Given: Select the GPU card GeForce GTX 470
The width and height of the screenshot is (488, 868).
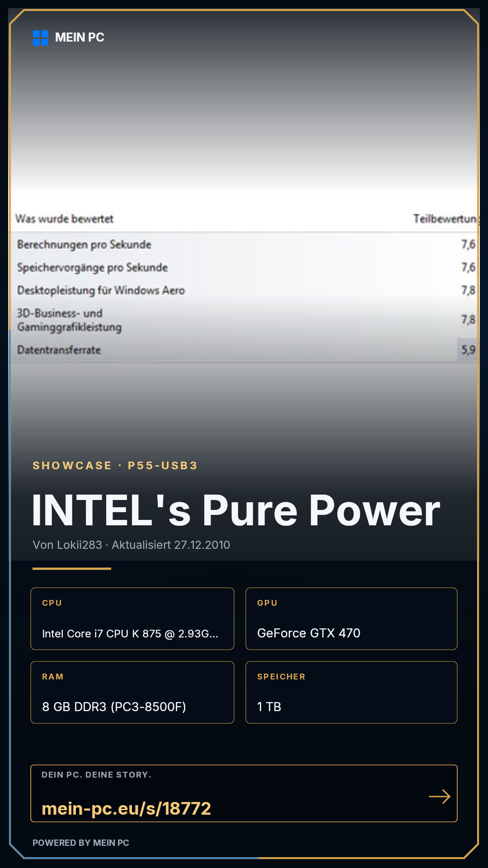Looking at the screenshot, I should (352, 618).
